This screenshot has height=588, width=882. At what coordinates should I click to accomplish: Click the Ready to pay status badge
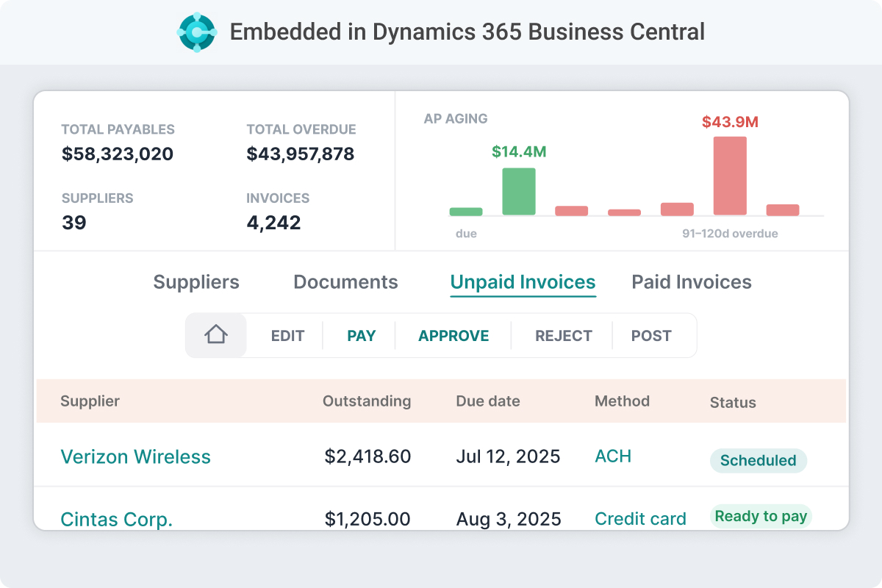761,516
